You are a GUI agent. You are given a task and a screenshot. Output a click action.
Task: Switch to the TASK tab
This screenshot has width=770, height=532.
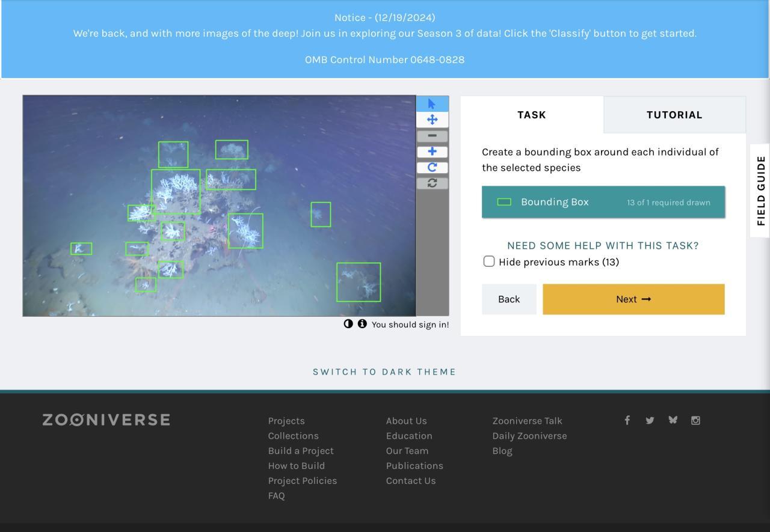[x=532, y=115]
